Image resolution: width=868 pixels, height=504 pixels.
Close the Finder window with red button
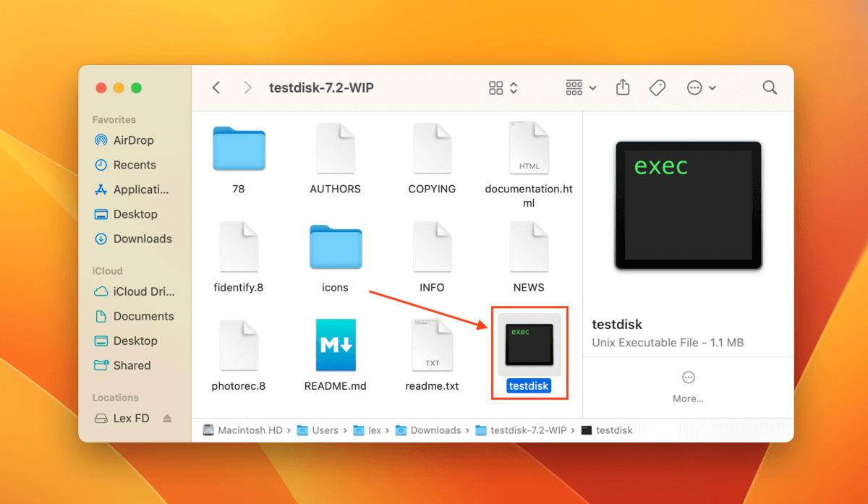click(101, 88)
